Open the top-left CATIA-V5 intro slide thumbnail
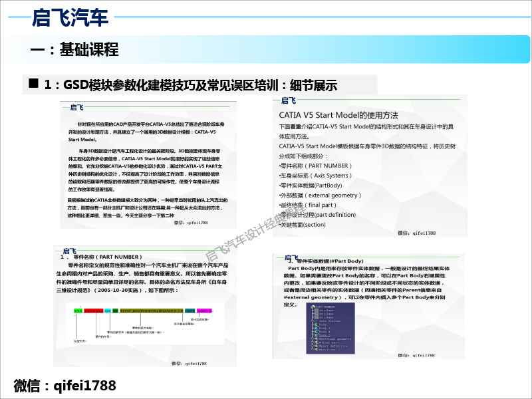This screenshot has height=399, width=532. coord(148,165)
